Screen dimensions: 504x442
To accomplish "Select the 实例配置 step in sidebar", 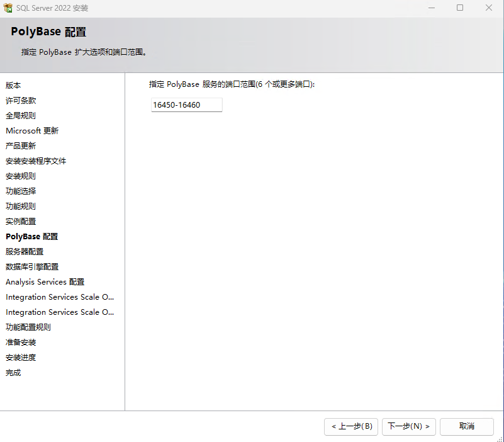I will coord(21,222).
